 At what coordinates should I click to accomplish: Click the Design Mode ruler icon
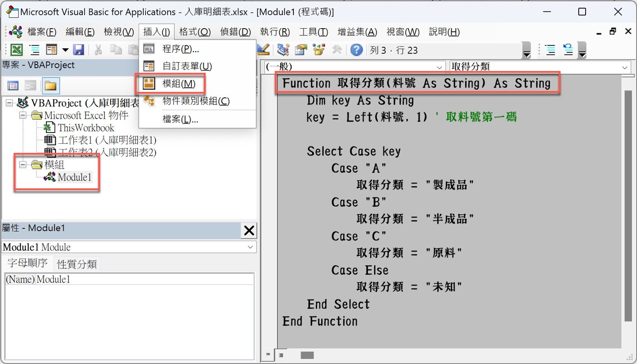[263, 50]
